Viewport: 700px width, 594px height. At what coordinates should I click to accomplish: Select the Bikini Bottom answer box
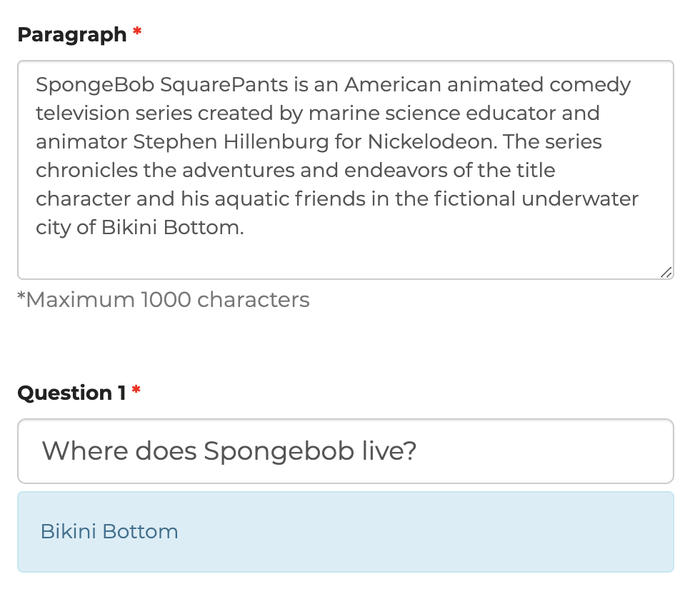click(429, 532)
